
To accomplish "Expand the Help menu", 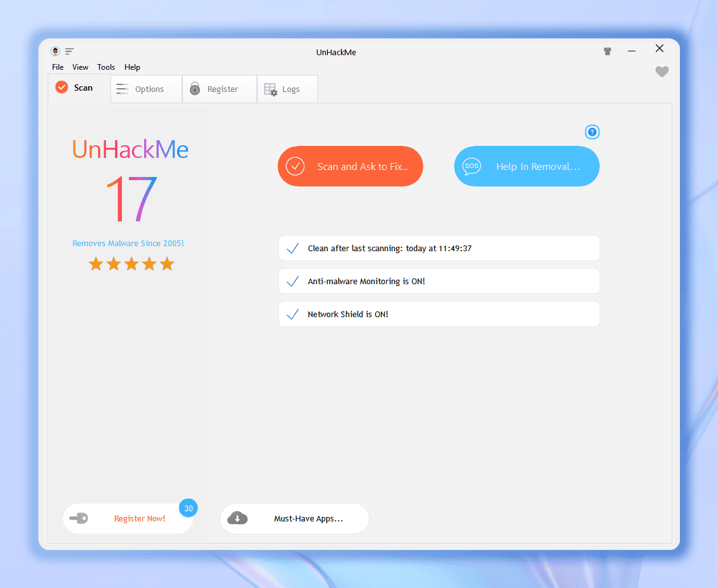I will (x=132, y=67).
